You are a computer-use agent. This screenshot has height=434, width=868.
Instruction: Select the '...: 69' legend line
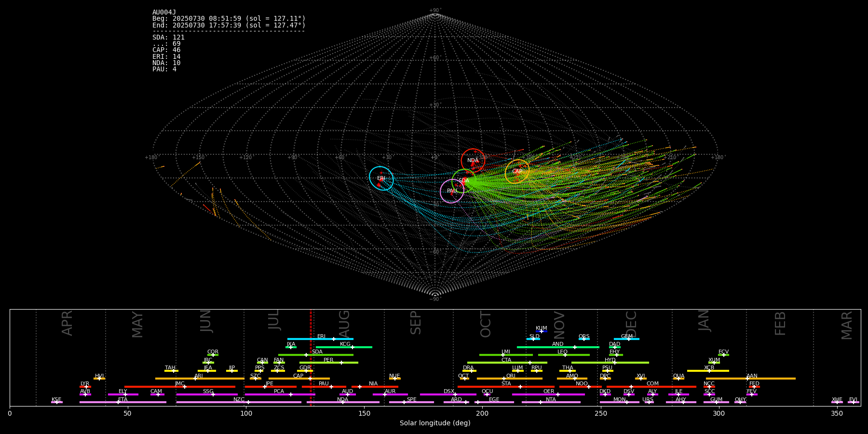coord(166,44)
